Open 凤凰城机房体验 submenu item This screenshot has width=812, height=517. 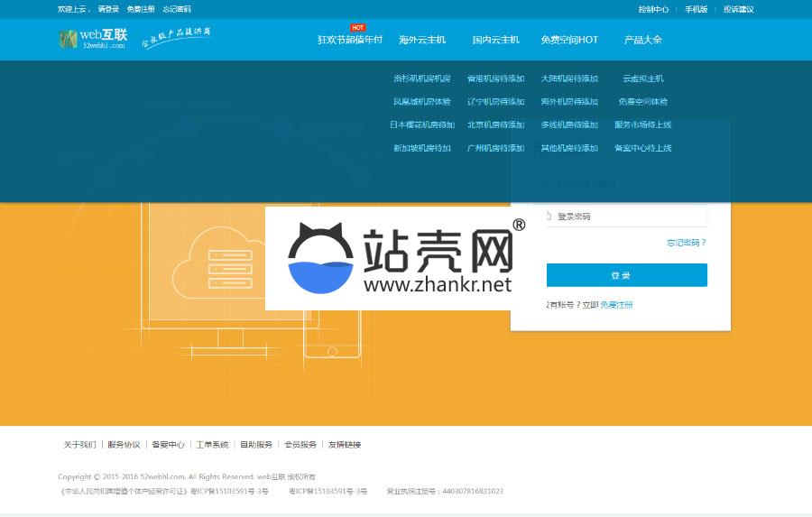(421, 102)
